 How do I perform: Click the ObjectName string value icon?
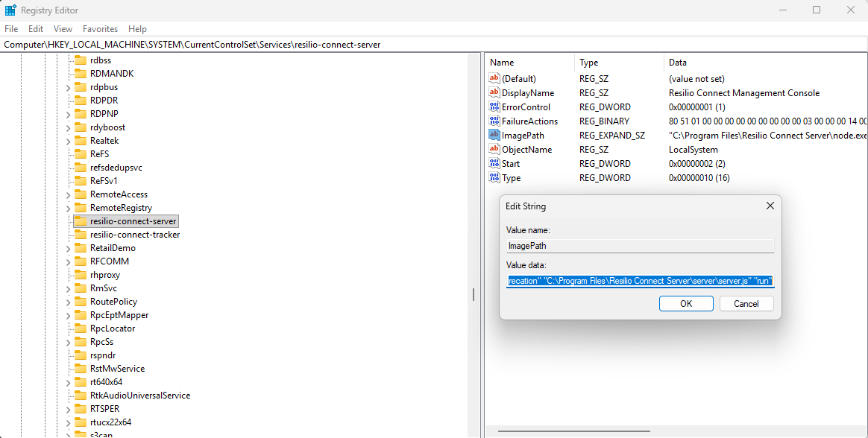(494, 149)
